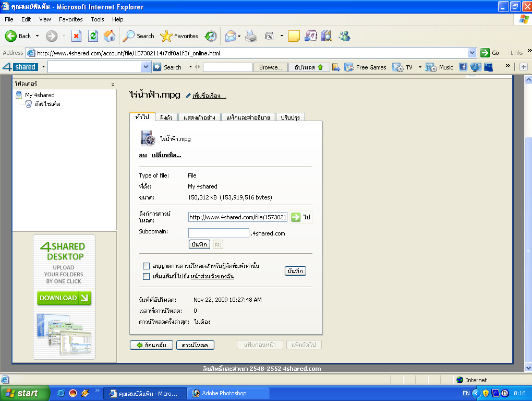Viewport: 532px width, 401px height.
Task: Refresh the page with the Refresh icon
Action: click(x=93, y=36)
